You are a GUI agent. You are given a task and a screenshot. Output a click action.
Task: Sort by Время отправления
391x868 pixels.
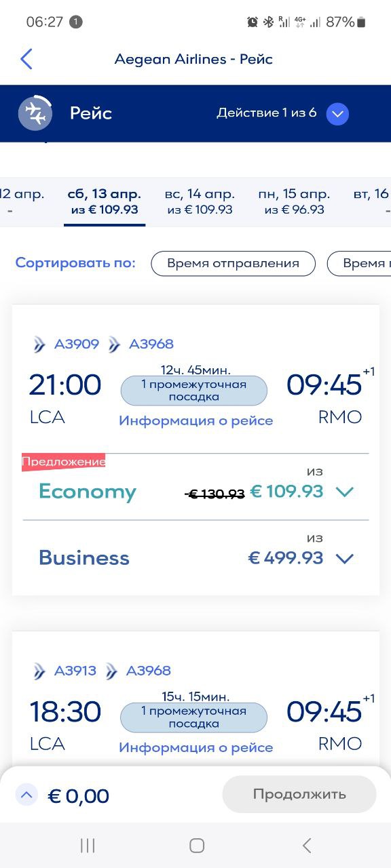pos(233,263)
